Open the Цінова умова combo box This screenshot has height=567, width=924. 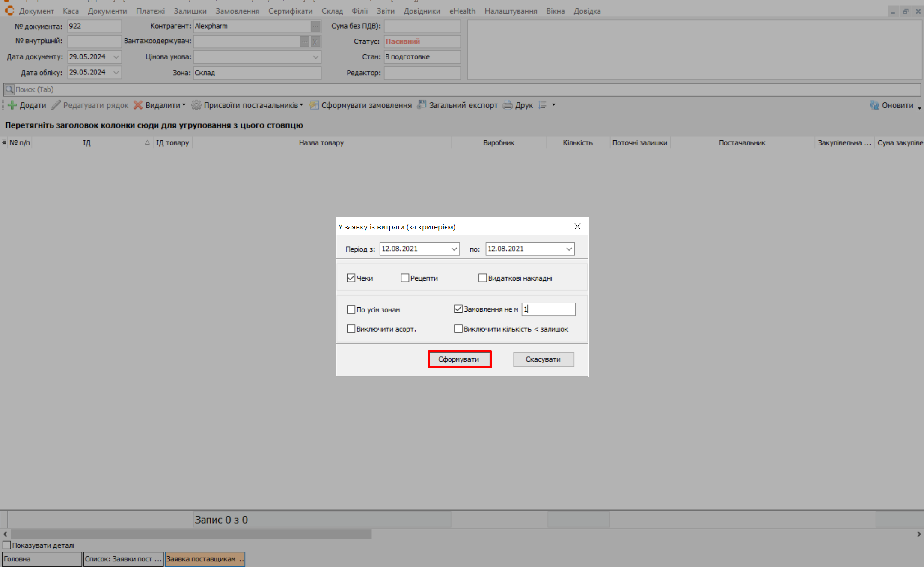315,57
